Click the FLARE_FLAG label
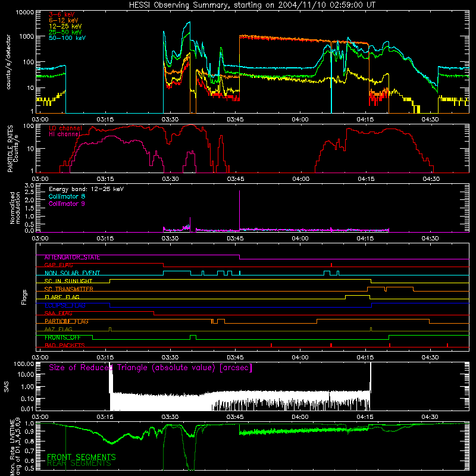The image size is (476, 476). coord(62,297)
